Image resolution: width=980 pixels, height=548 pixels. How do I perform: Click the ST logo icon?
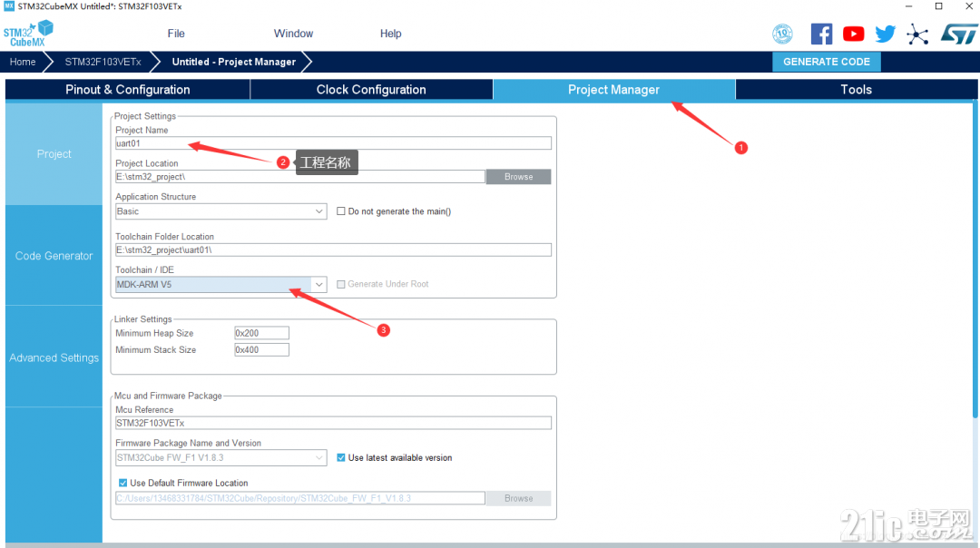pyautogui.click(x=958, y=34)
